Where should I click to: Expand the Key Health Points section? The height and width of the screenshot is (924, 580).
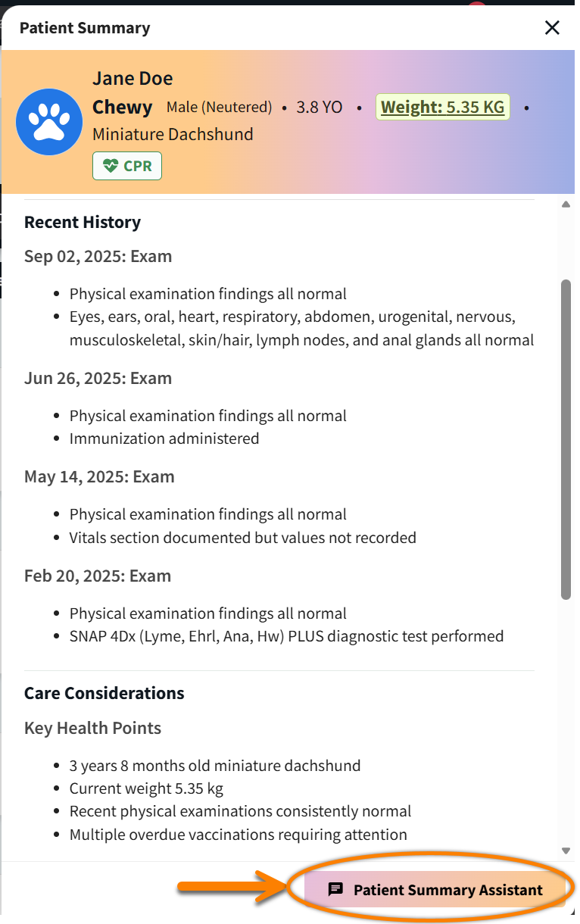pyautogui.click(x=92, y=728)
